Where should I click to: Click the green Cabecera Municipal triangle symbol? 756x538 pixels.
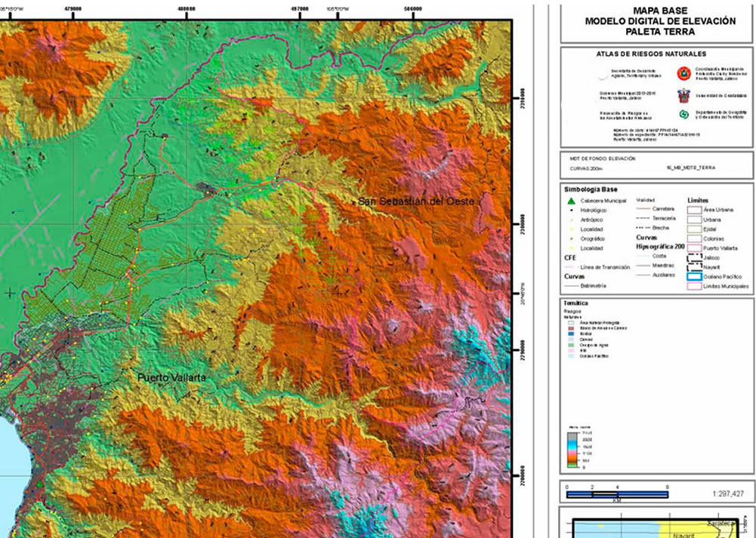click(x=570, y=201)
